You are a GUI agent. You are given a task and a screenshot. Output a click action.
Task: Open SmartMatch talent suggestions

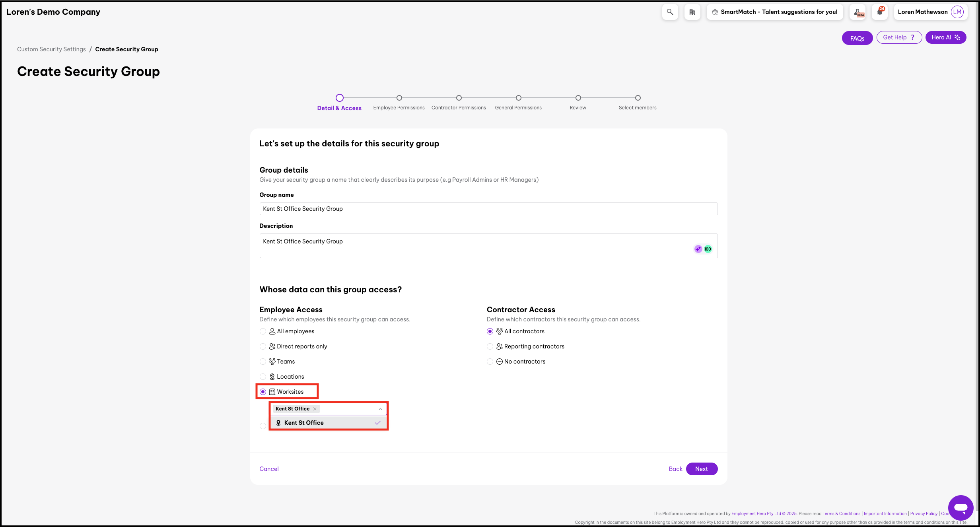[774, 12]
